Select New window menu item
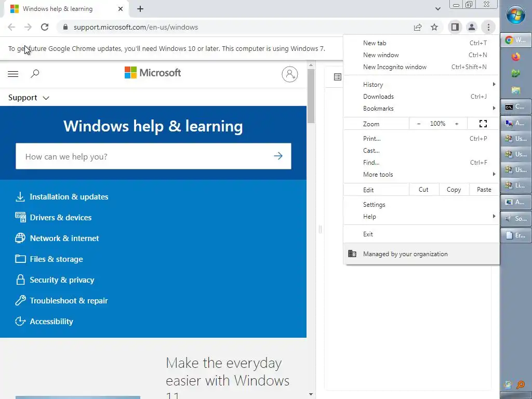 421,55
